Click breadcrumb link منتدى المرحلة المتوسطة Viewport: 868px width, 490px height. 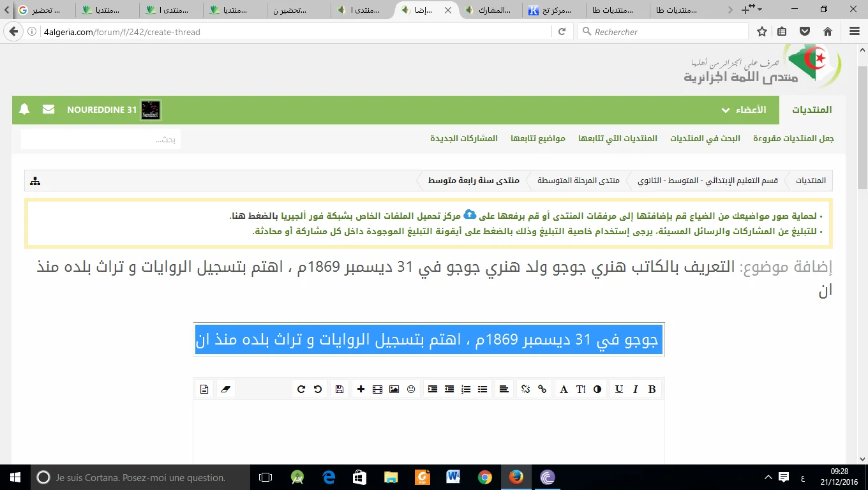578,181
